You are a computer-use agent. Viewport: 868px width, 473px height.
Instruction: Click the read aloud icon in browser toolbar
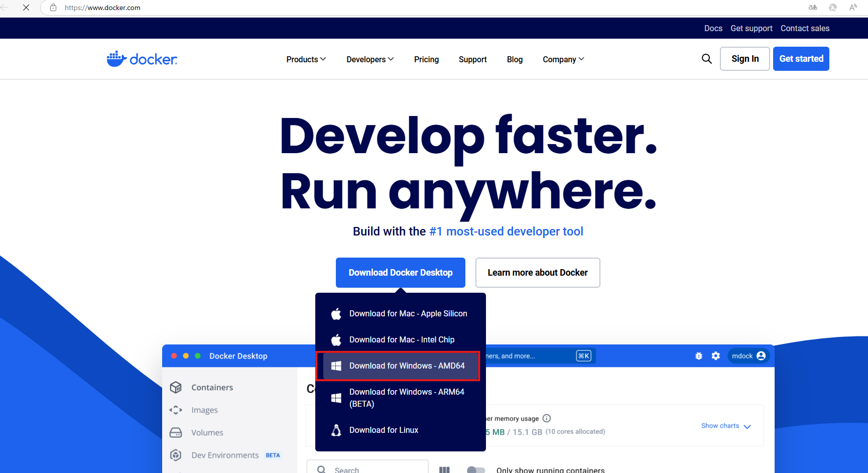[x=853, y=8]
